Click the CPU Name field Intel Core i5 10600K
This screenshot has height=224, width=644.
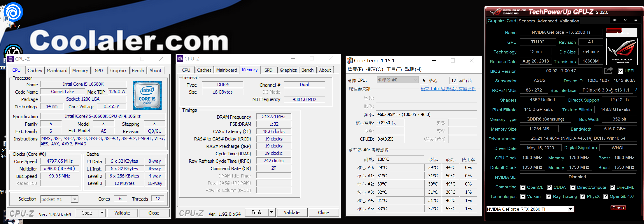pos(83,84)
